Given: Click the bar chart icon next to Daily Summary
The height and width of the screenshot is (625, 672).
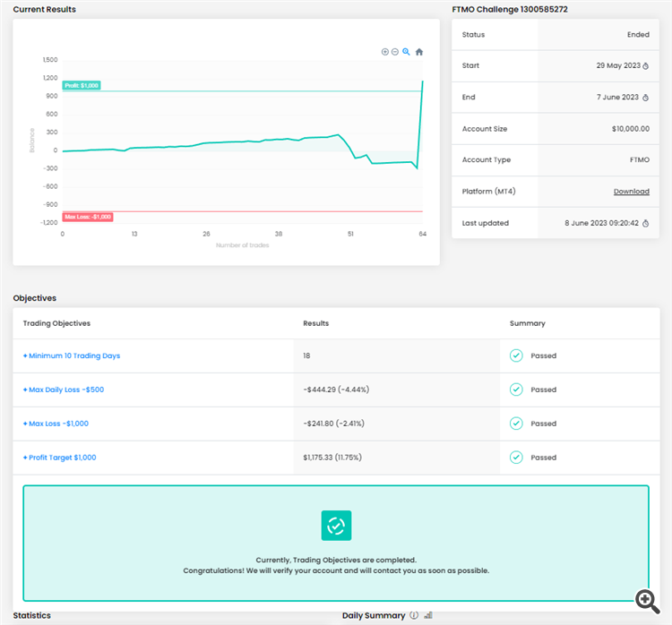Looking at the screenshot, I should coord(428,615).
